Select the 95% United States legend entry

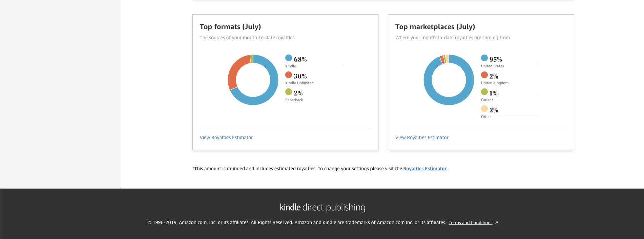pyautogui.click(x=510, y=61)
